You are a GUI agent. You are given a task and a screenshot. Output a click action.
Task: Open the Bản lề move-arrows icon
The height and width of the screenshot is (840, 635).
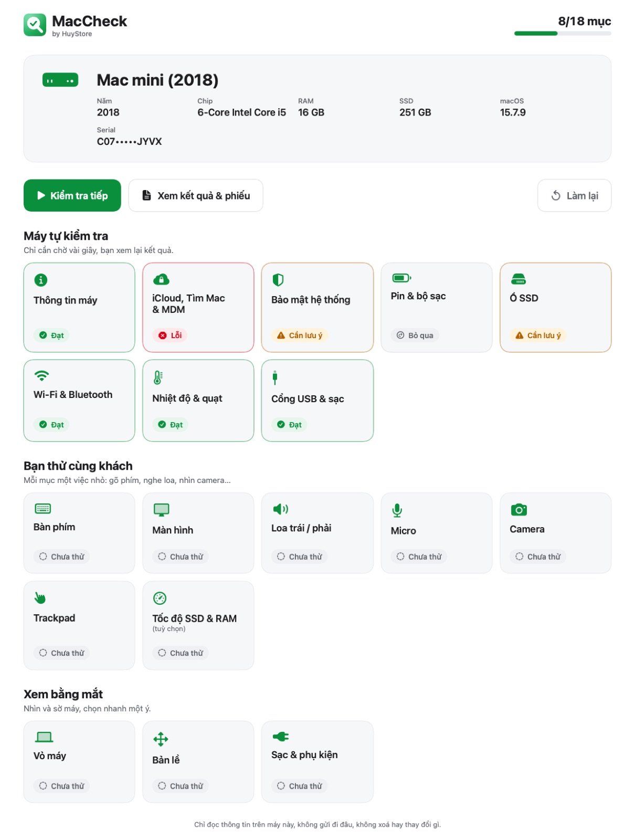[x=161, y=739]
